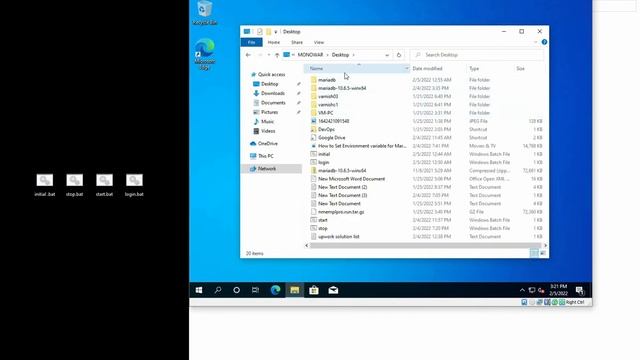Open the Action Center notification icon
The width and height of the screenshot is (640, 360).
click(x=580, y=290)
